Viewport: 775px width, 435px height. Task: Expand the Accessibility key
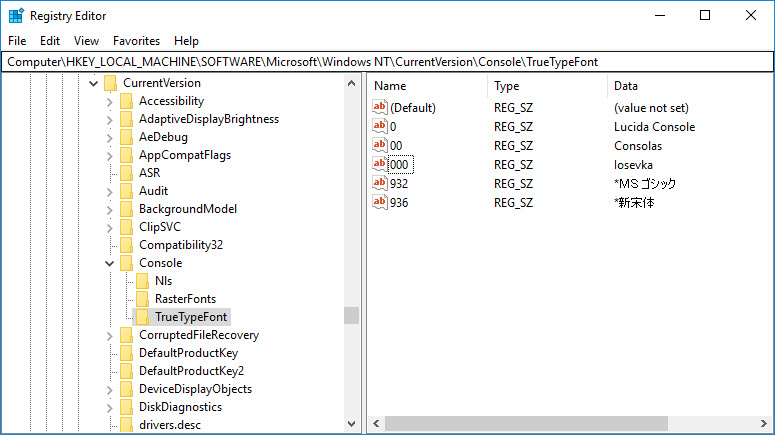110,102
